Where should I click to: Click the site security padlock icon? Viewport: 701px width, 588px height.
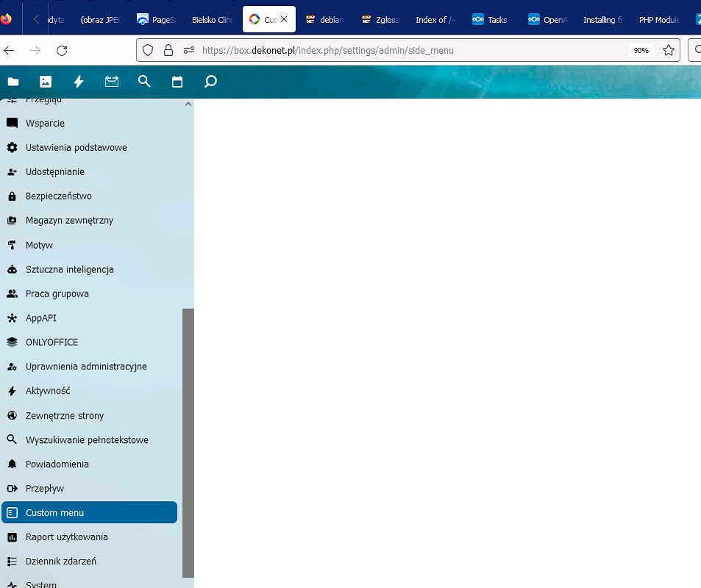tap(168, 50)
